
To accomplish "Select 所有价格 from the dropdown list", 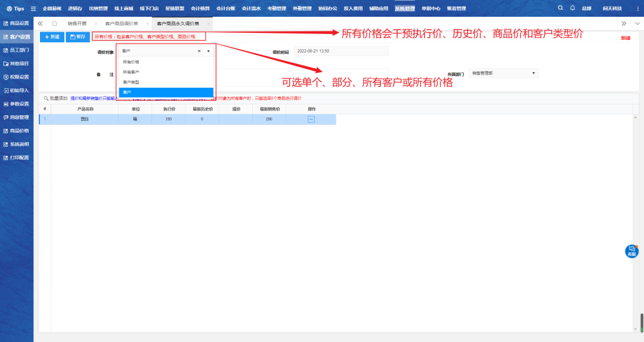I will coord(131,62).
